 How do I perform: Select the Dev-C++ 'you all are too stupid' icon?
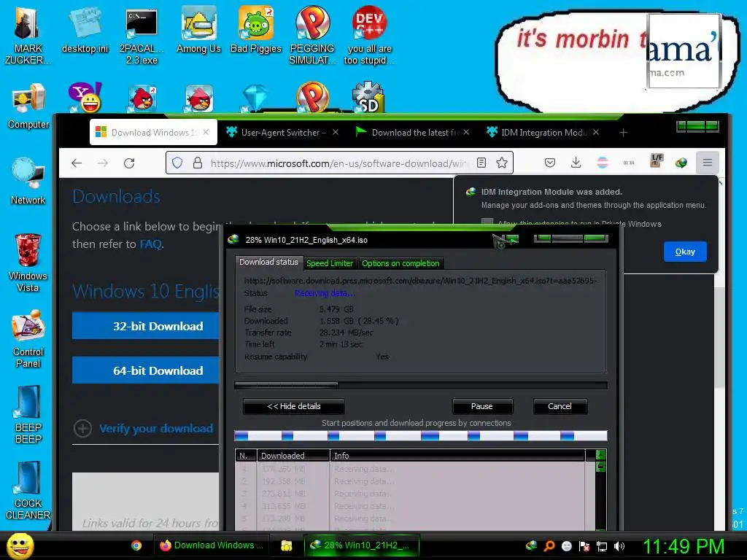(x=369, y=36)
